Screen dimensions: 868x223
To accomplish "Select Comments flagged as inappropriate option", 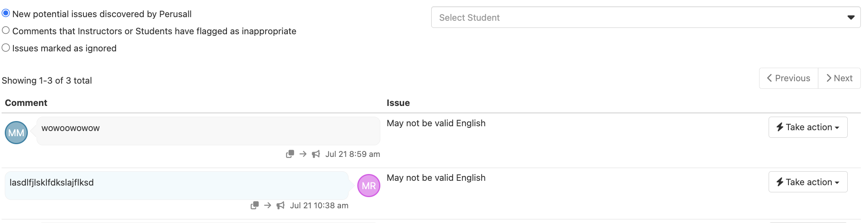I will pyautogui.click(x=6, y=31).
